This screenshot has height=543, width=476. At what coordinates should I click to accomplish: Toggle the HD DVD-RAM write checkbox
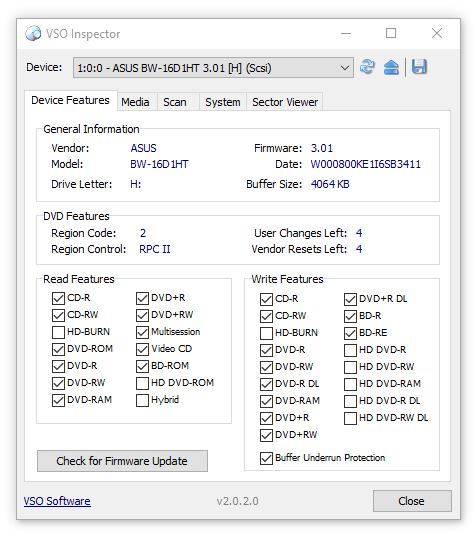(x=350, y=384)
